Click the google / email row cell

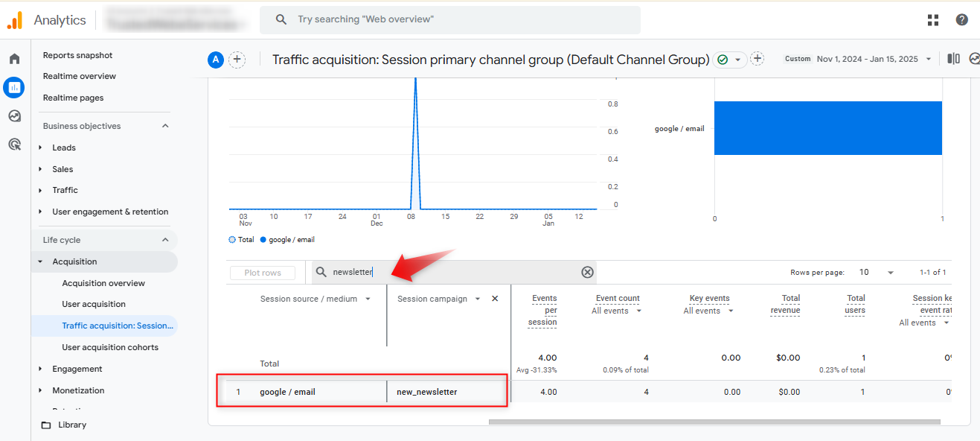click(287, 392)
